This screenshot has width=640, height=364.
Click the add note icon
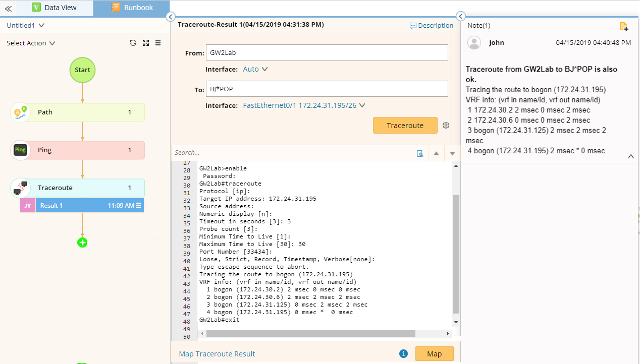point(624,26)
